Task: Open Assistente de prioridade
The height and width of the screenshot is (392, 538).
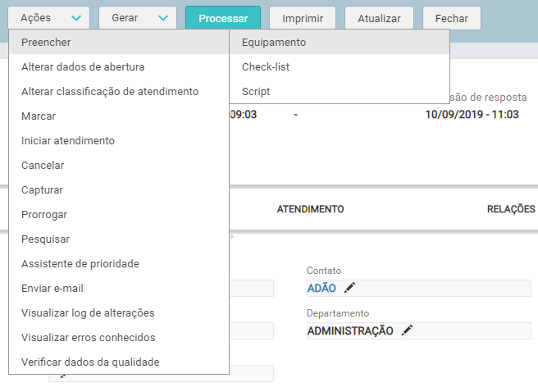Action: 119,264
